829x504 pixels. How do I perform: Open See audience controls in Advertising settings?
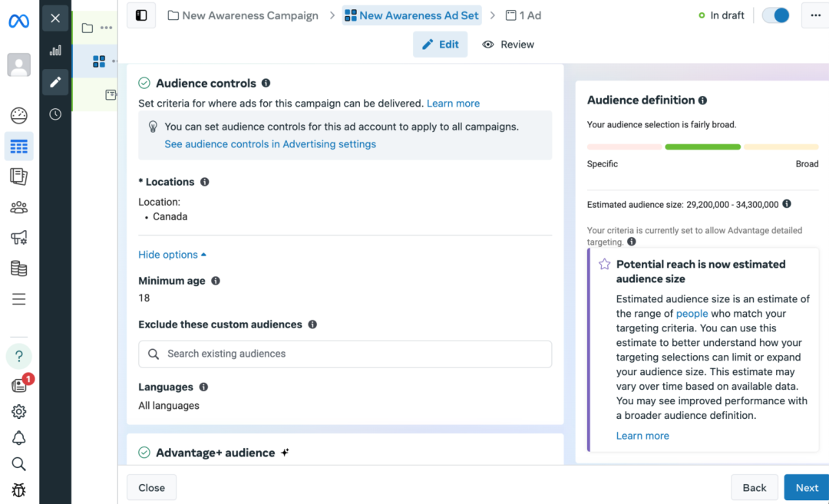pos(270,144)
